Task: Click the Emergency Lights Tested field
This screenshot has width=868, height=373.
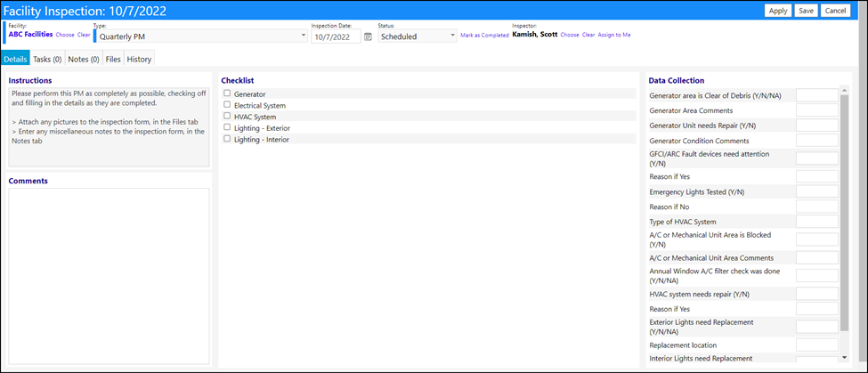Action: (x=817, y=191)
